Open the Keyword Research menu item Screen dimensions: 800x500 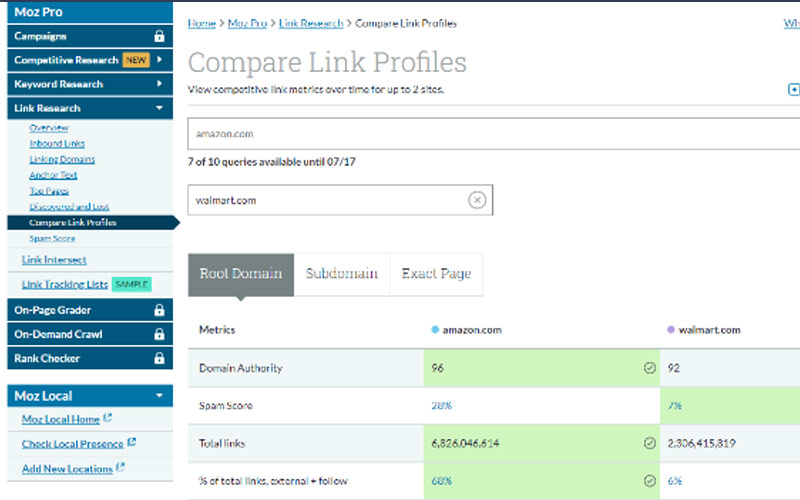coord(90,84)
